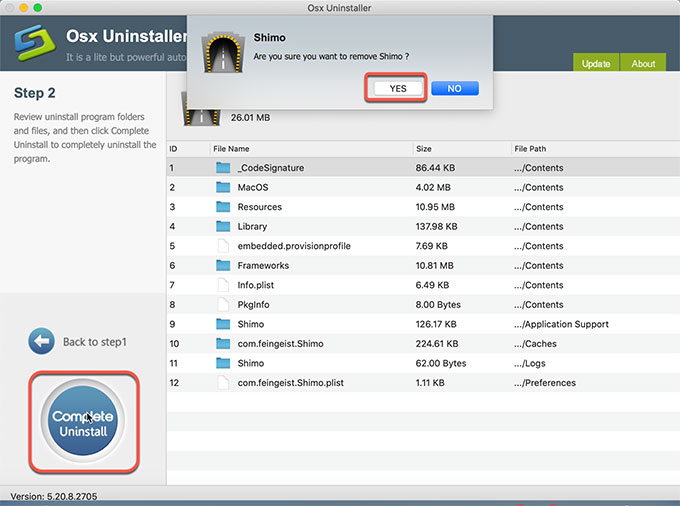Click the Resources folder icon

(223, 207)
